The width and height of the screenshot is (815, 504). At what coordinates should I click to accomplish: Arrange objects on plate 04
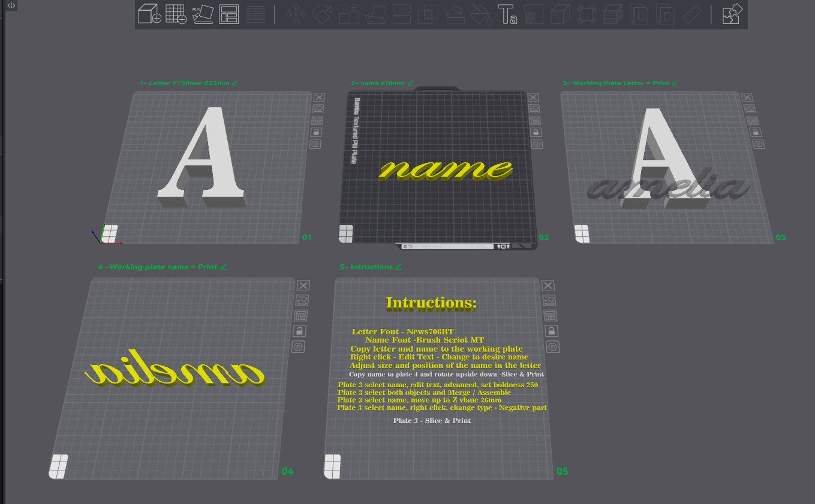(x=301, y=315)
